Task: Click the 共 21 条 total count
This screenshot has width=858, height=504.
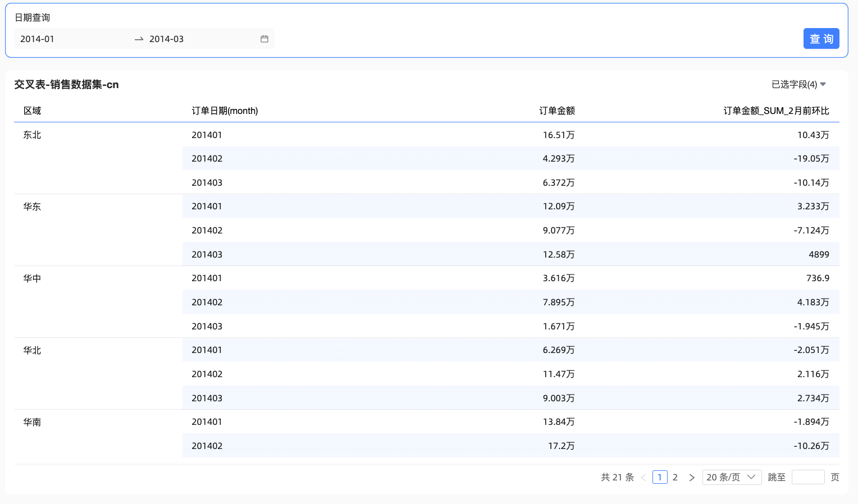Action: (x=617, y=477)
